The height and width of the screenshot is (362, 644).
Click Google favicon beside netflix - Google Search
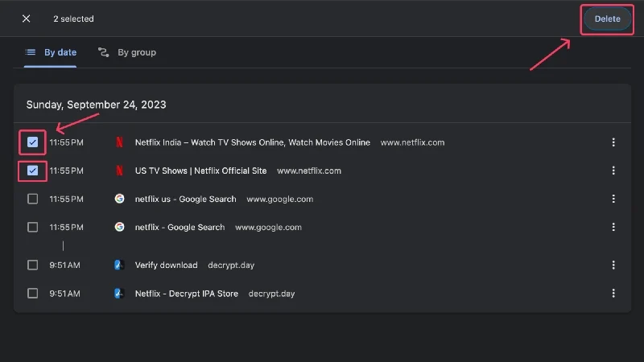(119, 227)
